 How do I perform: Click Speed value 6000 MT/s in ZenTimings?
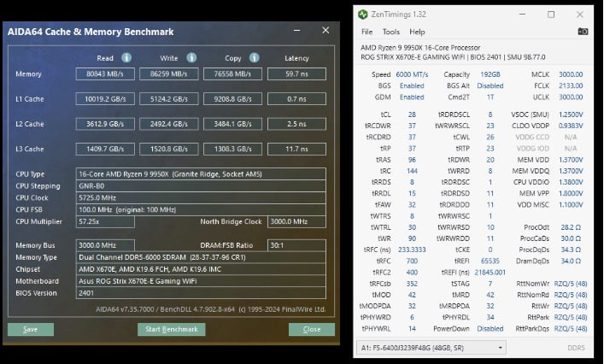412,74
